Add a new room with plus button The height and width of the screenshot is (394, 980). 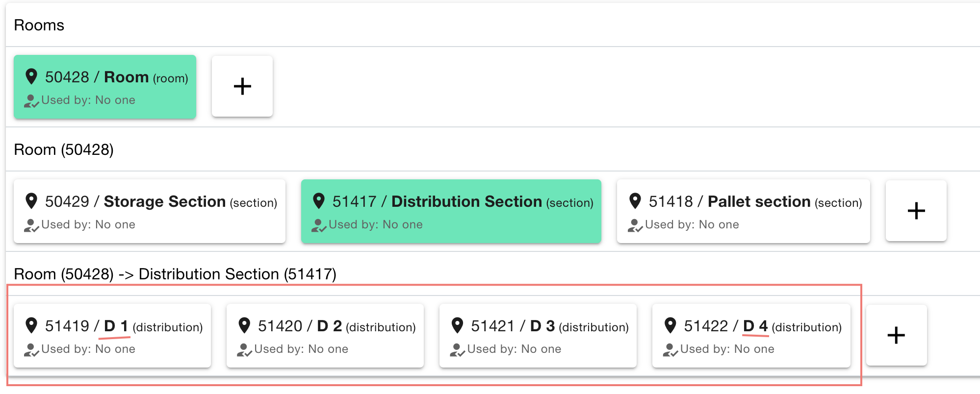pos(242,86)
